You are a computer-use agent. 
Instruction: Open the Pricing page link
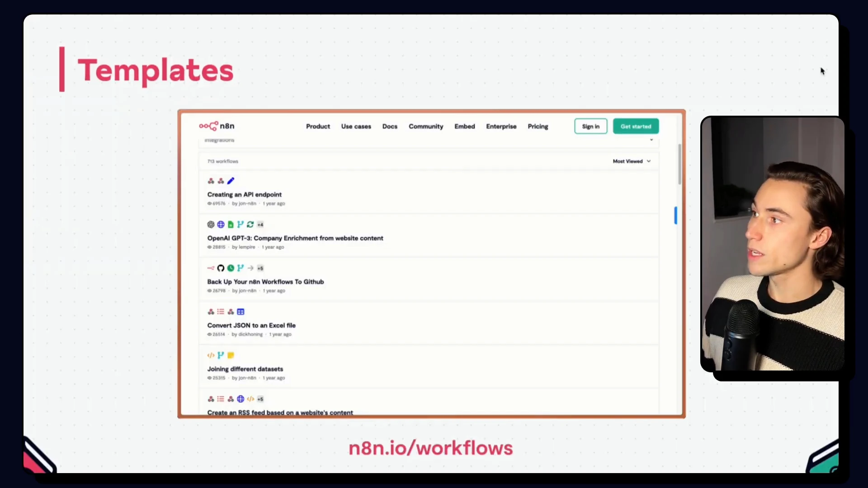538,127
